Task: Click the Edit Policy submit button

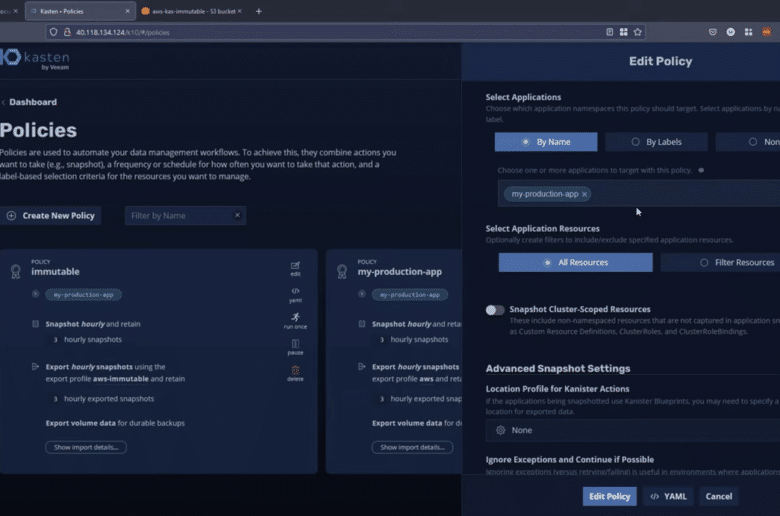Action: (609, 496)
